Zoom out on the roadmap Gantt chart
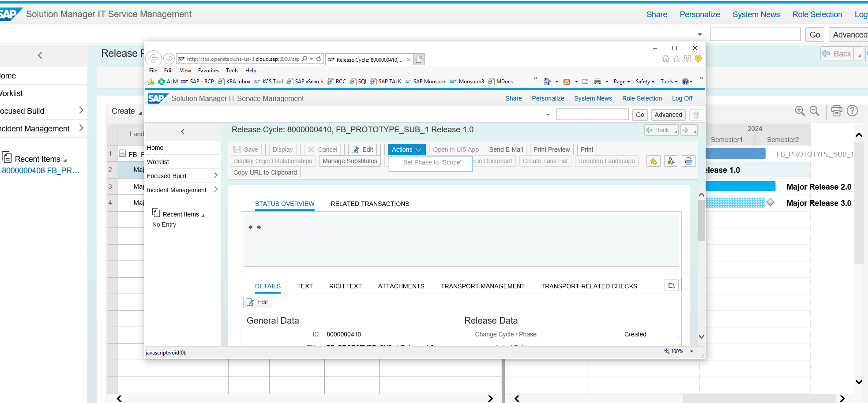The image size is (868, 403). pyautogui.click(x=815, y=111)
